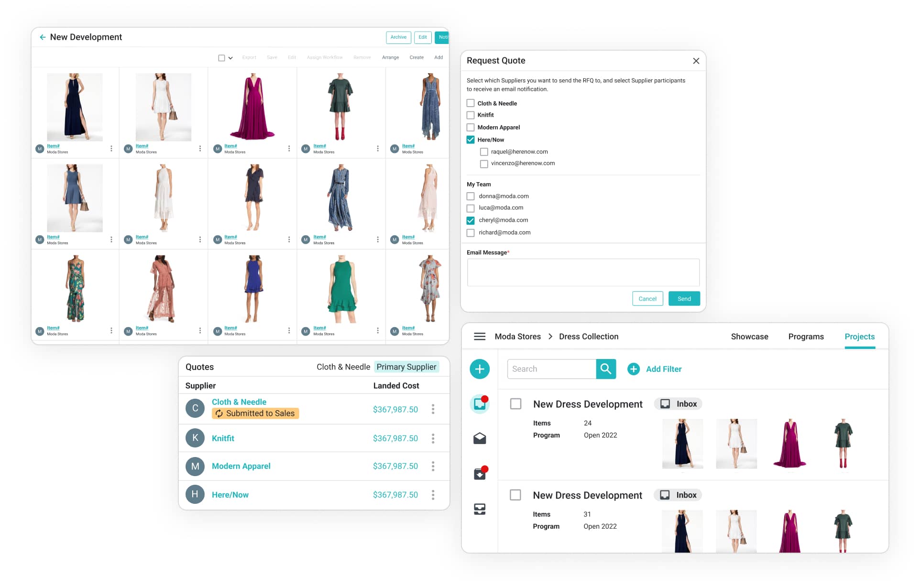Click the Send button

684,299
